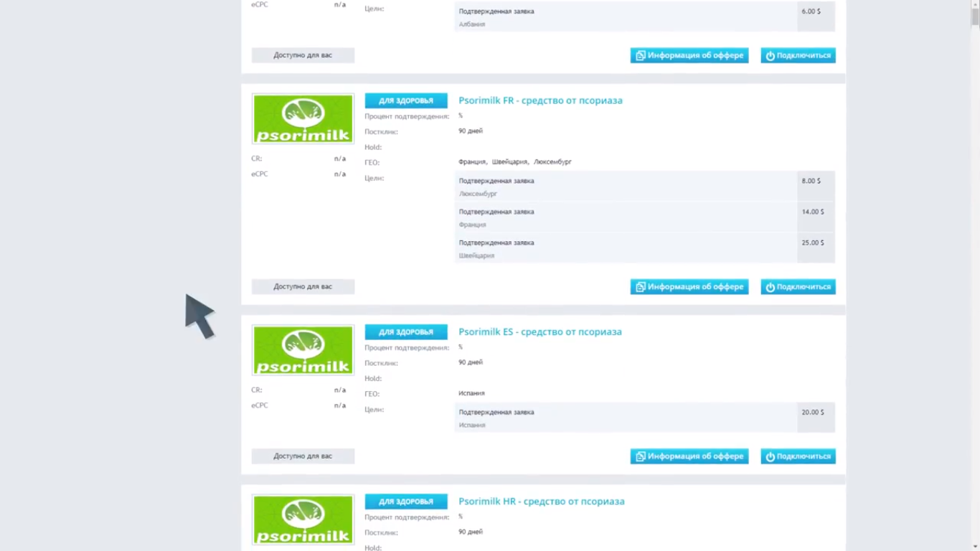Image resolution: width=980 pixels, height=551 pixels.
Task: Click the psorimilk logo thumbnail in the HR offer
Action: [x=302, y=519]
